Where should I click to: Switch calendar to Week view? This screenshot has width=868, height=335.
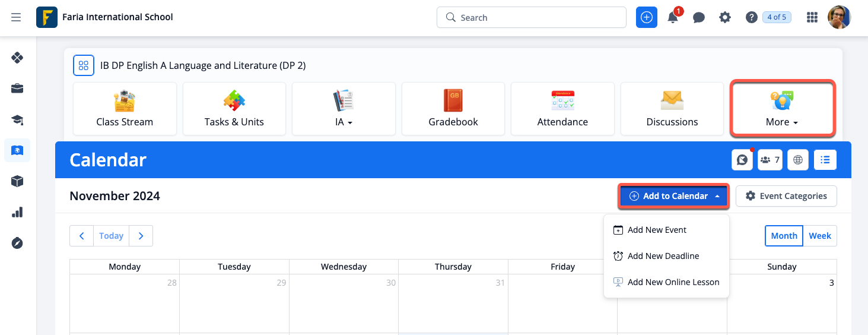pos(819,236)
